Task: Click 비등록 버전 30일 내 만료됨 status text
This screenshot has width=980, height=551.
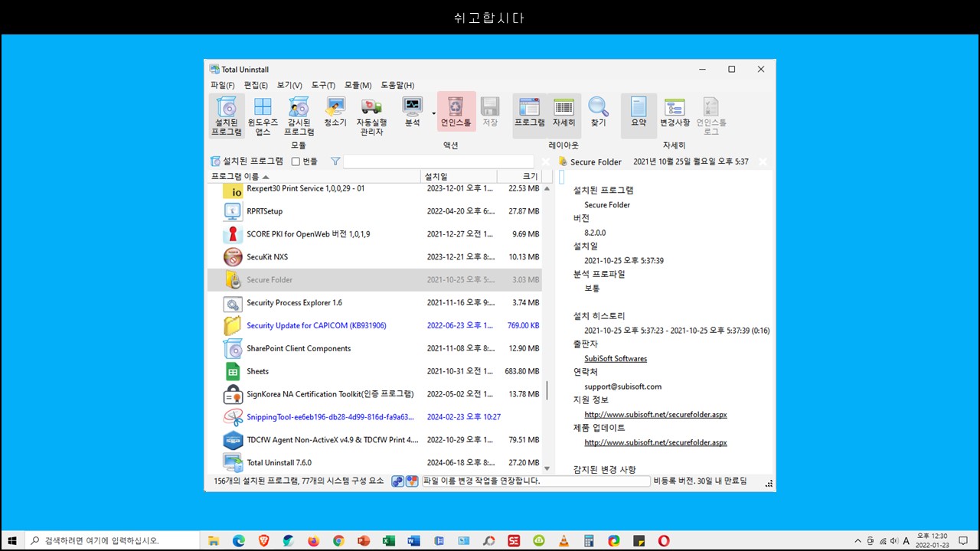Action: [700, 481]
